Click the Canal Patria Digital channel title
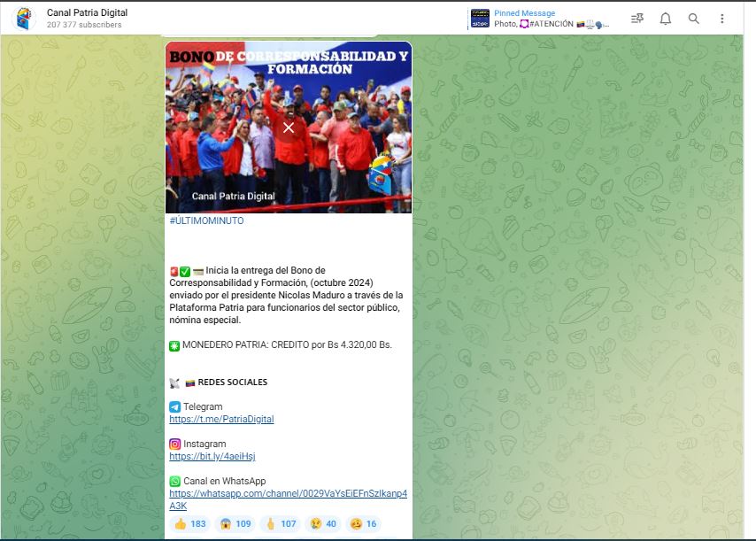Viewport: 756px width, 541px height. 87,12
